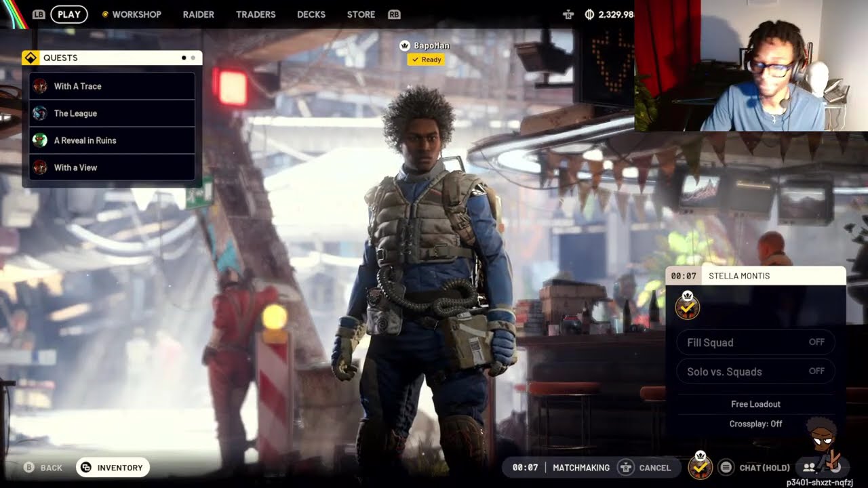868x488 pixels.
Task: Open the WORKSHOP tab
Action: [136, 14]
